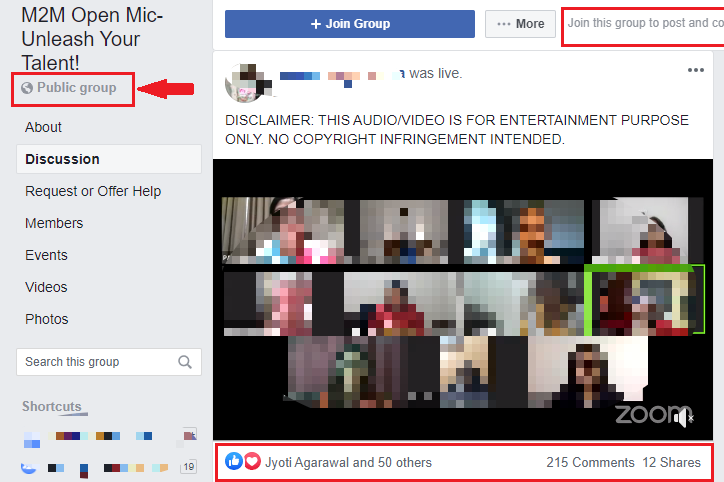Click the search magnifier icon in sidebar
The width and height of the screenshot is (724, 482).
pos(185,362)
